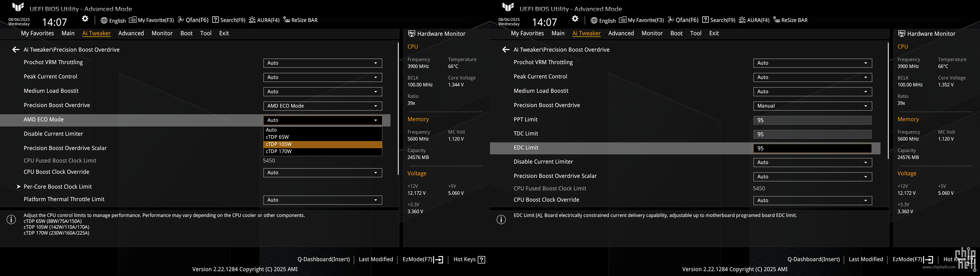Open Disable Current Limiter dropdown in right window

tap(813, 162)
